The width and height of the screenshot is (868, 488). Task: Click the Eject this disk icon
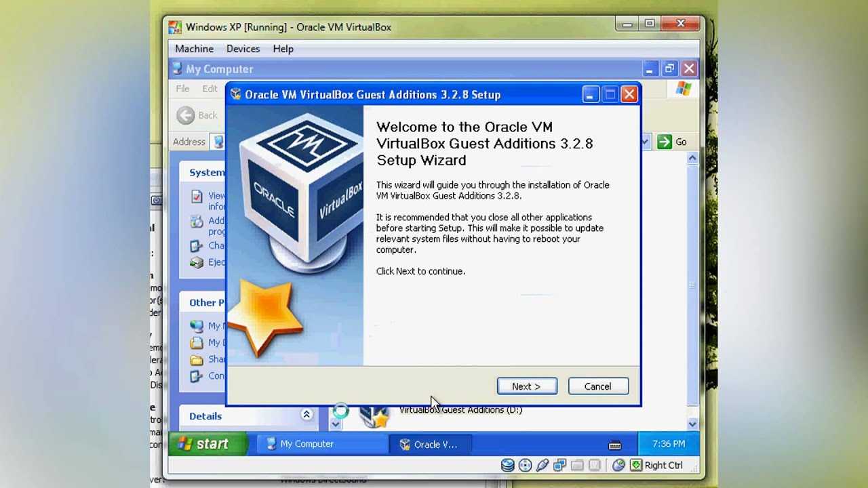197,262
